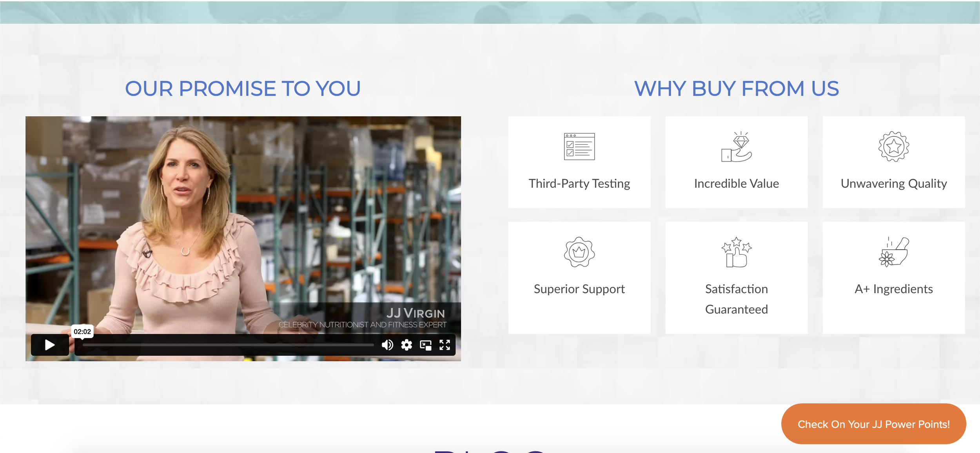
Task: Select the Satisfaction Guaranteed label
Action: click(x=737, y=299)
